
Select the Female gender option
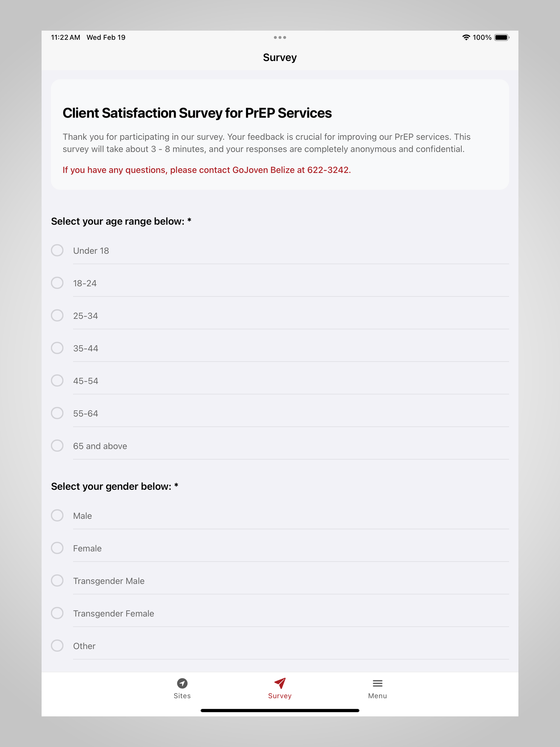tap(280, 548)
